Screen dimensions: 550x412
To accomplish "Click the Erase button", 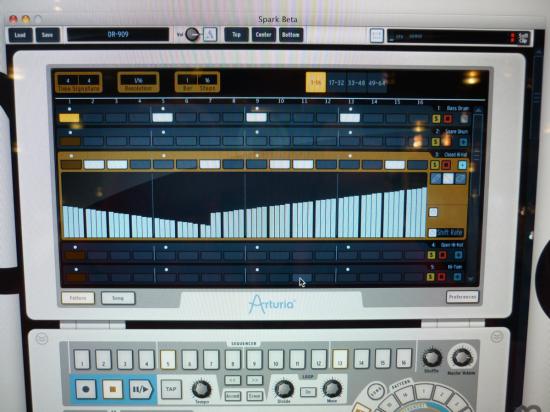I will point(255,396).
